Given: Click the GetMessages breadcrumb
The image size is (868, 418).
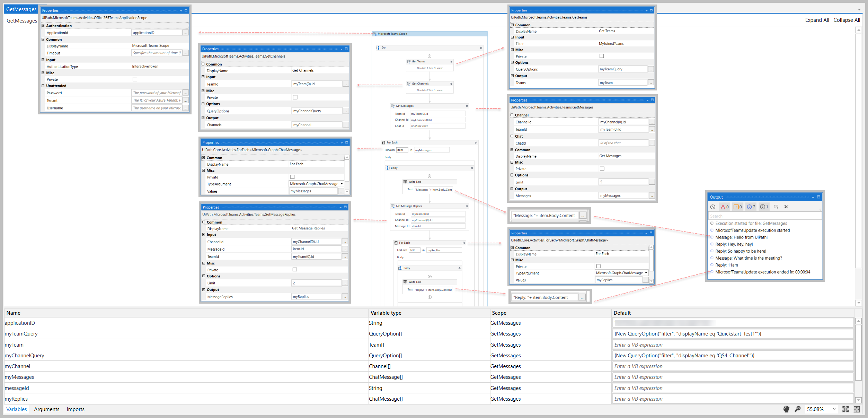Looking at the screenshot, I should click(x=22, y=21).
